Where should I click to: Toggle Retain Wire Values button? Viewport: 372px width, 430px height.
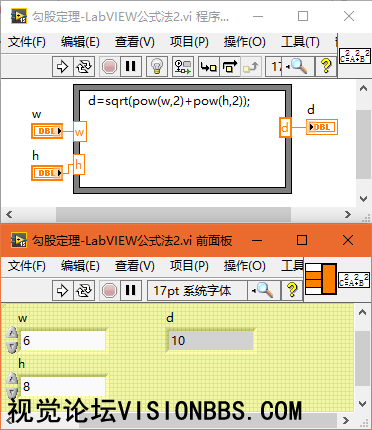[x=183, y=67]
